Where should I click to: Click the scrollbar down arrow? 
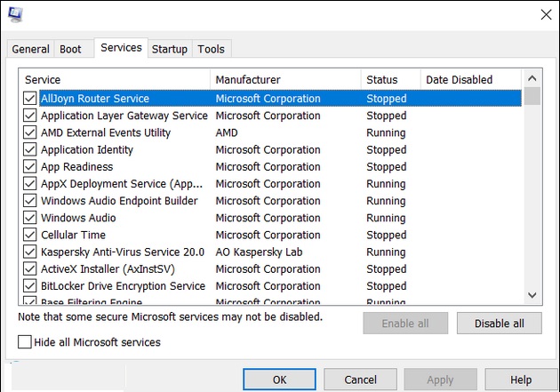(532, 295)
